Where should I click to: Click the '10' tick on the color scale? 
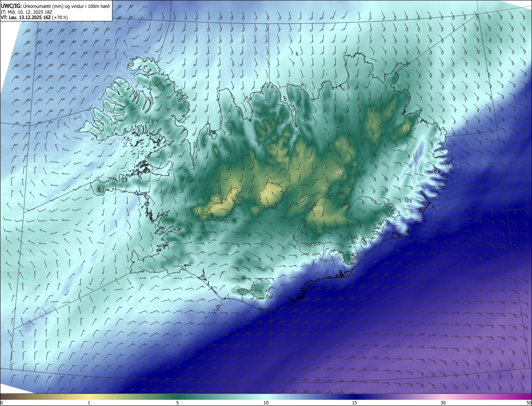click(x=266, y=403)
